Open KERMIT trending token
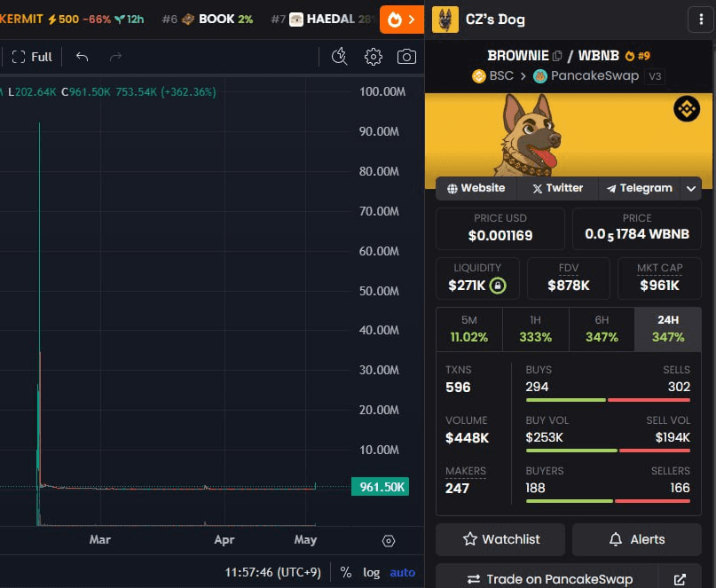 (x=72, y=20)
